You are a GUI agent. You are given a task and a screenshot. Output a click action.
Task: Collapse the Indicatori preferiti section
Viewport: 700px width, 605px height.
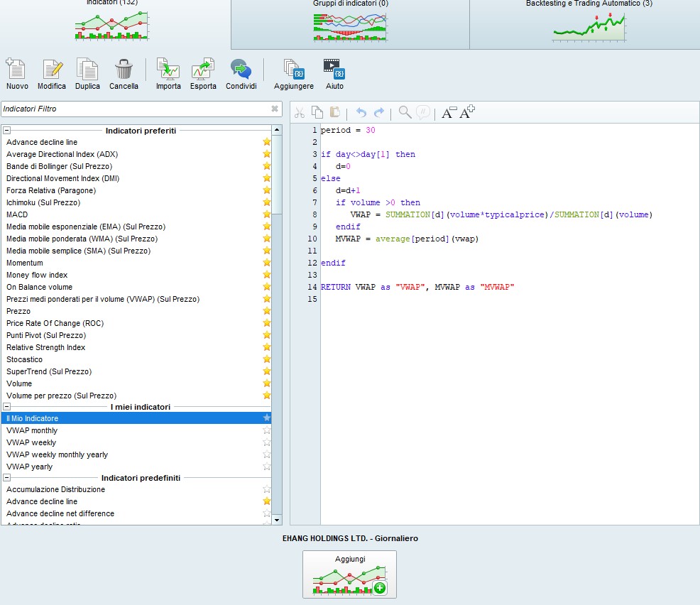pos(7,131)
